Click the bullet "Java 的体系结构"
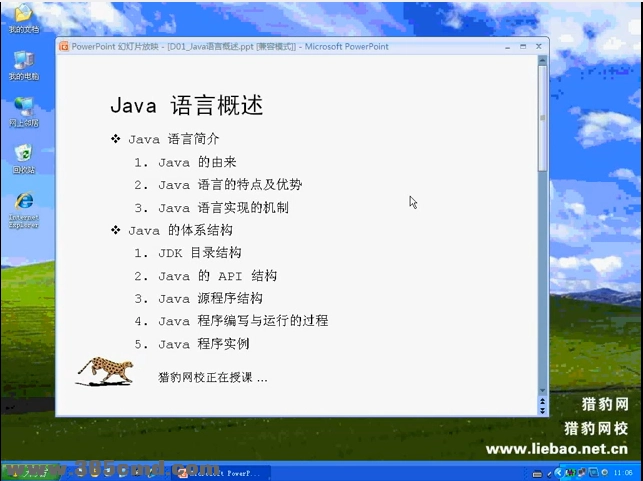This screenshot has height=481, width=643. click(180, 230)
